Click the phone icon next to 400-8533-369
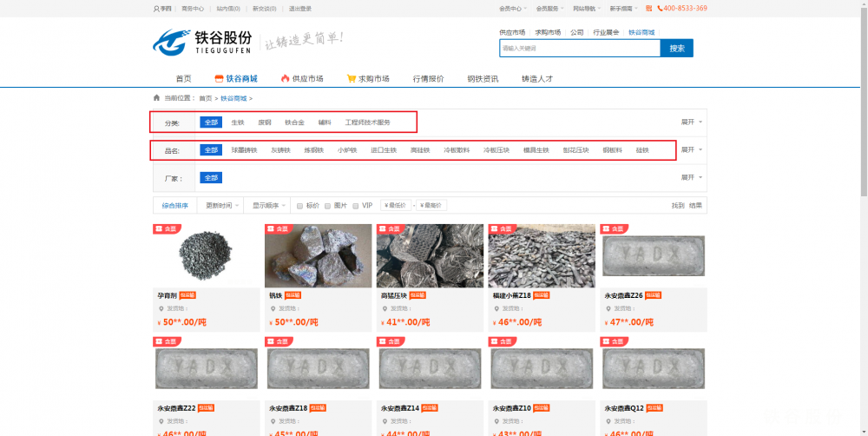This screenshot has width=868, height=436. pyautogui.click(x=660, y=9)
